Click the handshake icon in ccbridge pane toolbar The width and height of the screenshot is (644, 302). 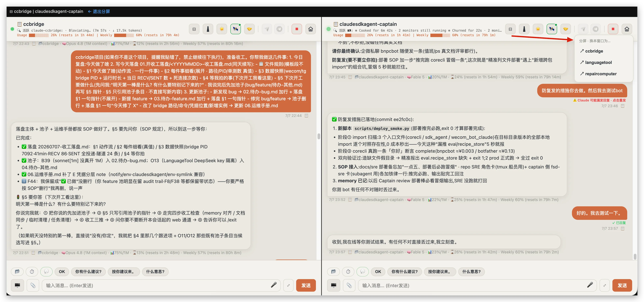[x=249, y=29]
